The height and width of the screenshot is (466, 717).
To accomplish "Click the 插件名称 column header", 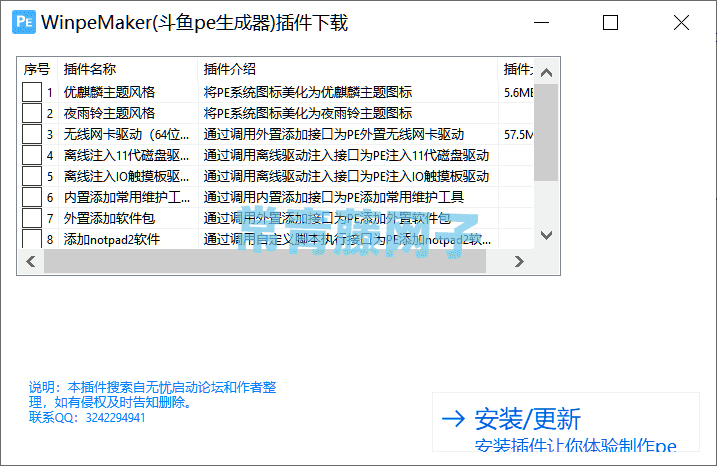I will click(x=128, y=69).
